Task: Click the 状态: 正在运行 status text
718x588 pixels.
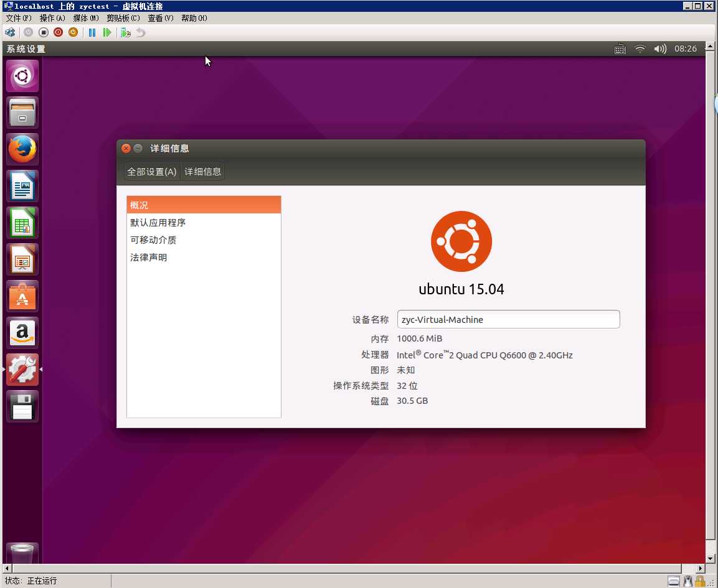Action: pyautogui.click(x=31, y=581)
